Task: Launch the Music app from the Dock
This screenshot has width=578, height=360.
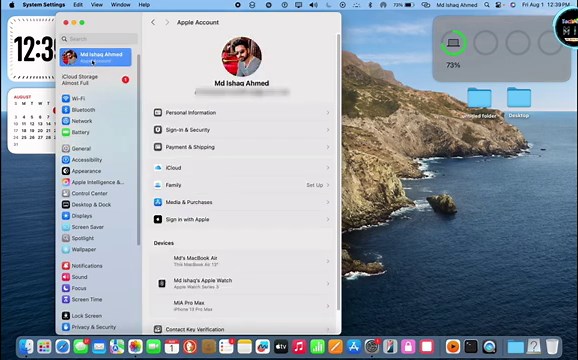Action: tap(299, 346)
